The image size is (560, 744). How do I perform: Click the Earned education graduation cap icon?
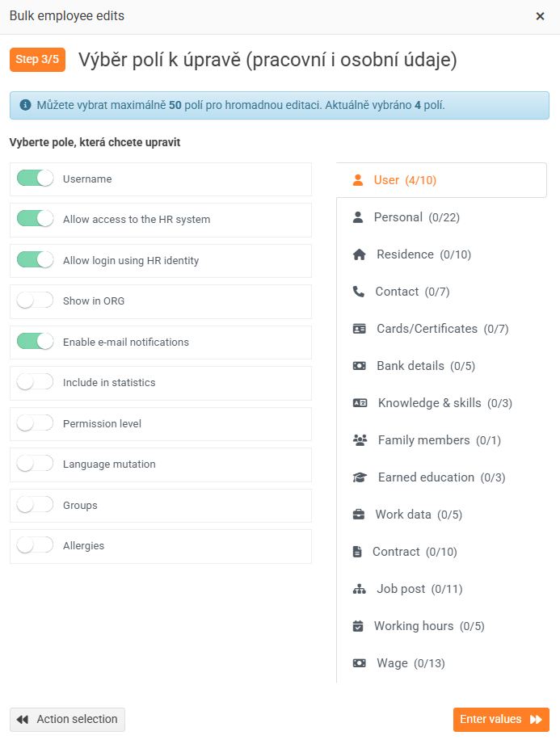(360, 477)
